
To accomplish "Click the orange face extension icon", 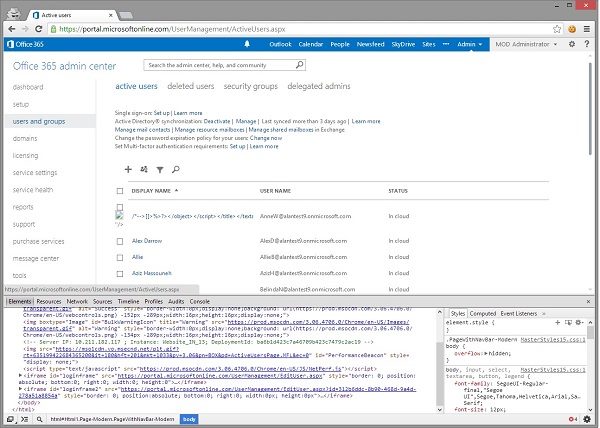I will pyautogui.click(x=572, y=29).
